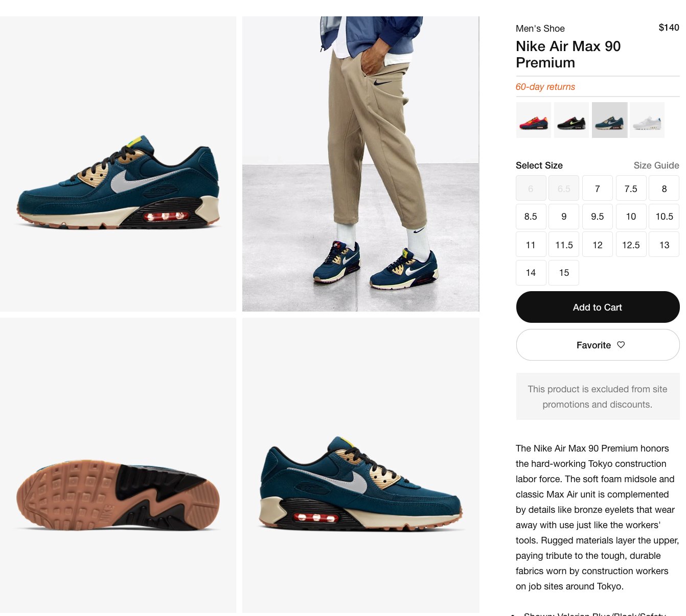Choose size 9.5
686x616 pixels.
(x=598, y=216)
